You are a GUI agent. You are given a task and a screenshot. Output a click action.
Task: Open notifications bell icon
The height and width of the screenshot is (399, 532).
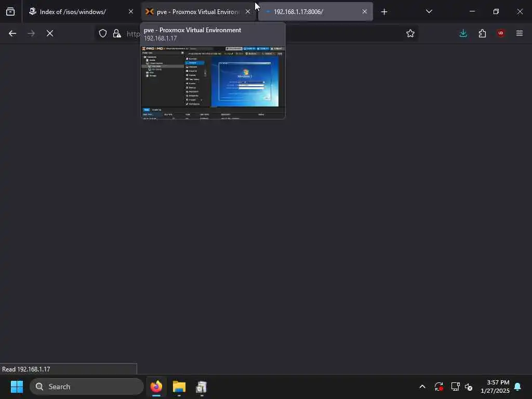click(518, 387)
